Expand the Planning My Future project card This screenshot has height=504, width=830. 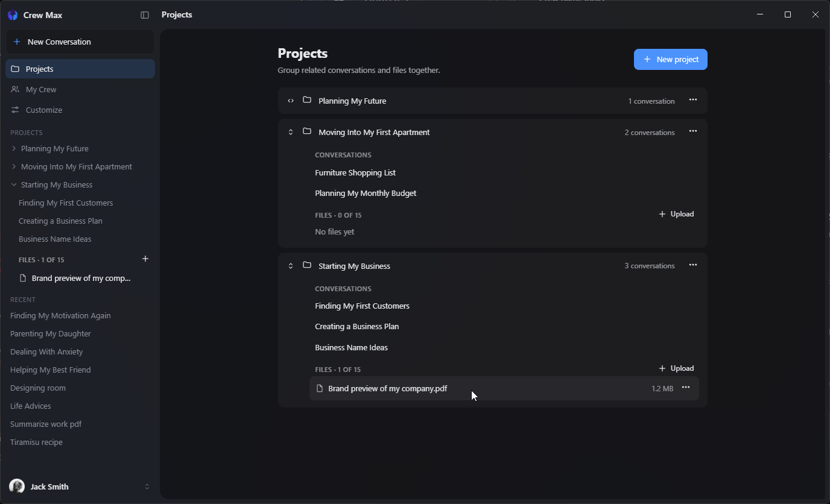coord(291,101)
